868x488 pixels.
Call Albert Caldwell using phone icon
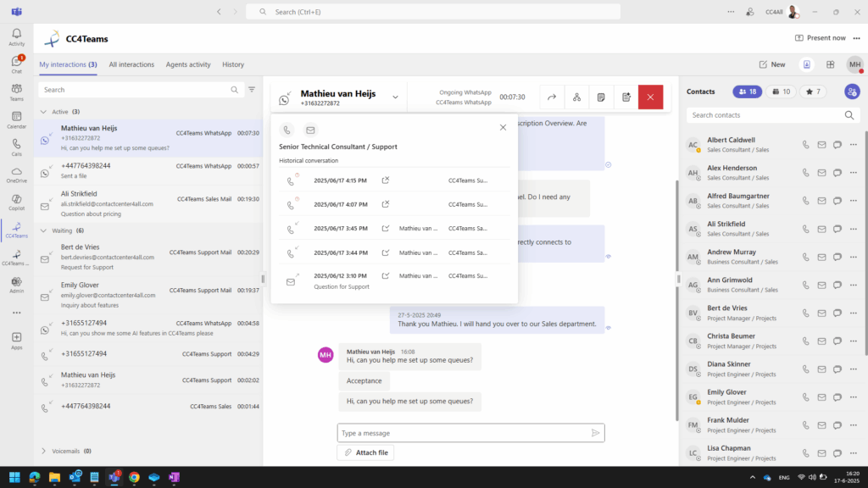[x=806, y=145]
